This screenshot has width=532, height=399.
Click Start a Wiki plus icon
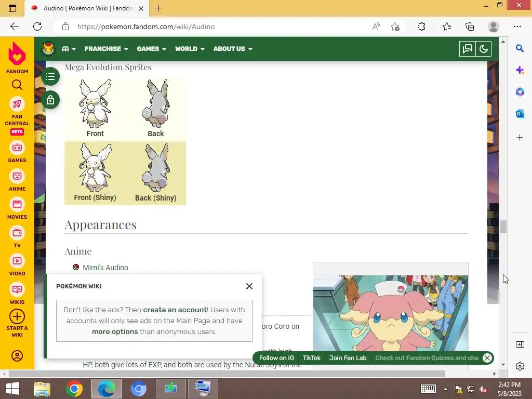coord(17,316)
